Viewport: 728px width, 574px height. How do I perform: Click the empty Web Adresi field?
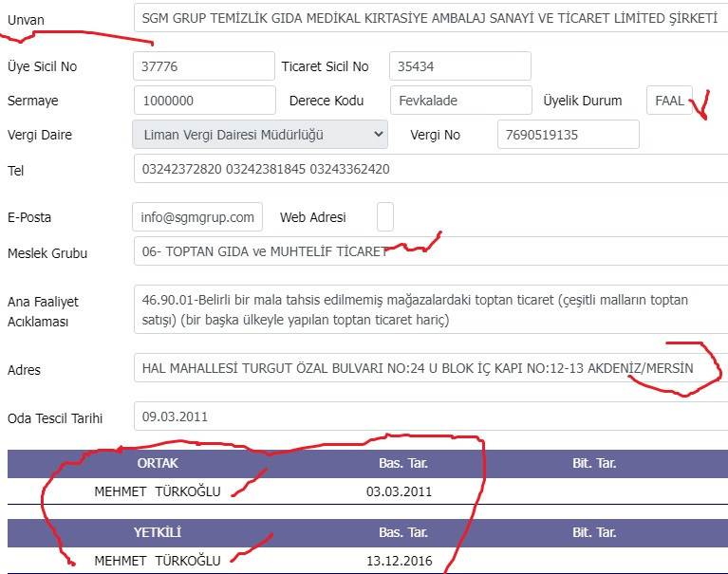(x=385, y=216)
